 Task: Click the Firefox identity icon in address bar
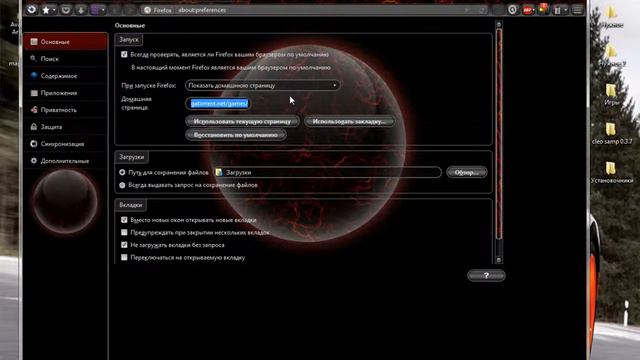pyautogui.click(x=148, y=10)
